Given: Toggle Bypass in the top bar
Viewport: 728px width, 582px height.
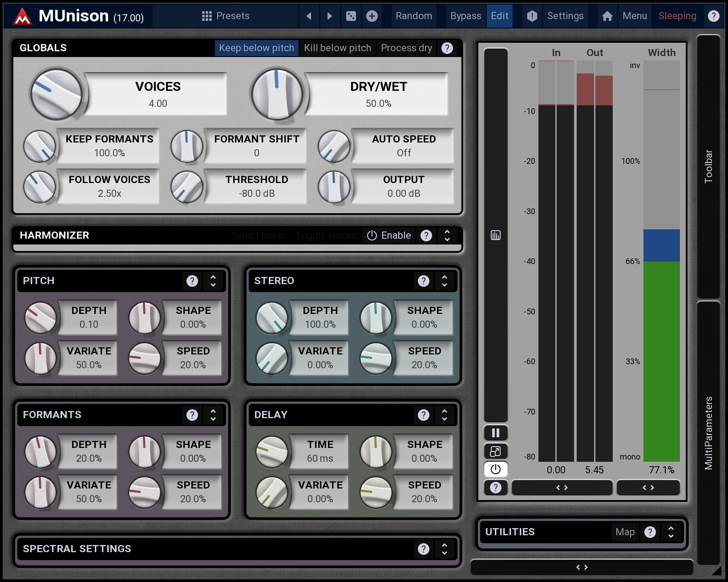Looking at the screenshot, I should click(x=465, y=16).
